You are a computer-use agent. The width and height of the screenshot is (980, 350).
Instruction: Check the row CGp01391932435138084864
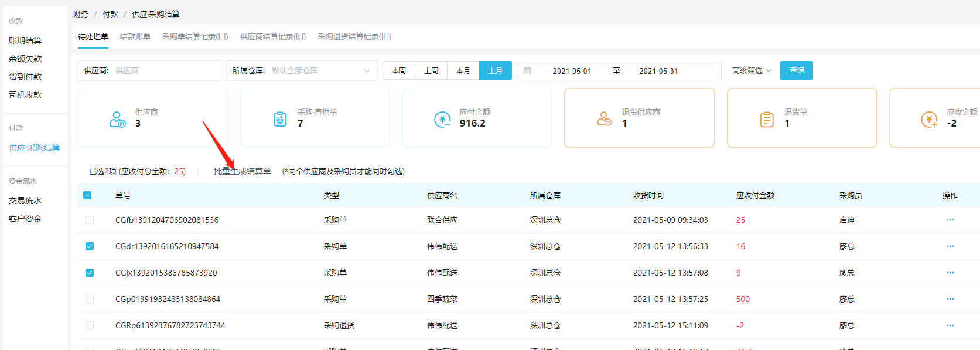point(90,299)
